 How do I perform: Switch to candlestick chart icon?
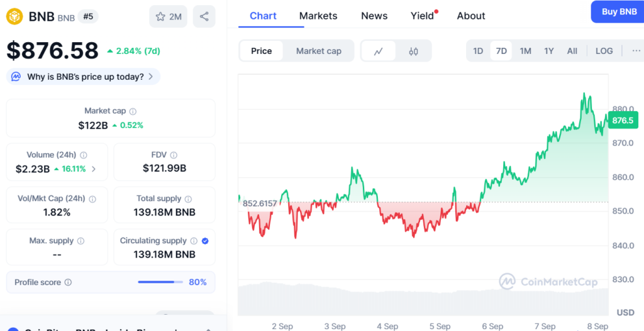[x=413, y=51]
